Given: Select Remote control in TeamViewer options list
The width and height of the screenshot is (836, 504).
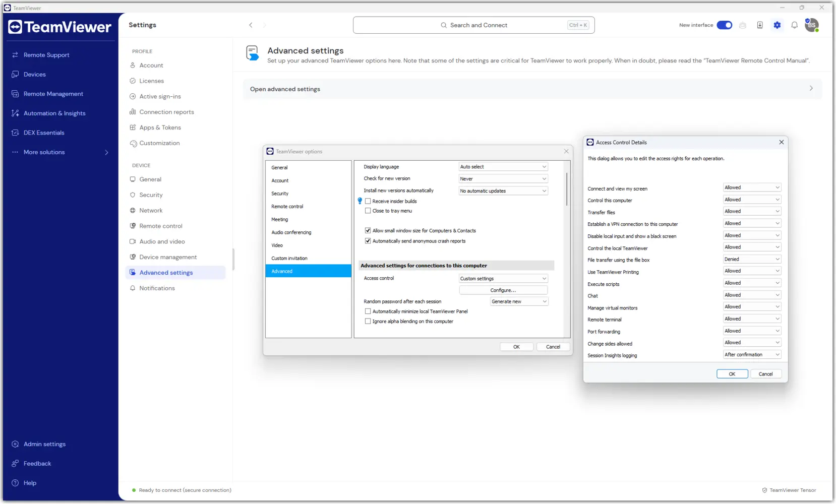Looking at the screenshot, I should (x=308, y=207).
